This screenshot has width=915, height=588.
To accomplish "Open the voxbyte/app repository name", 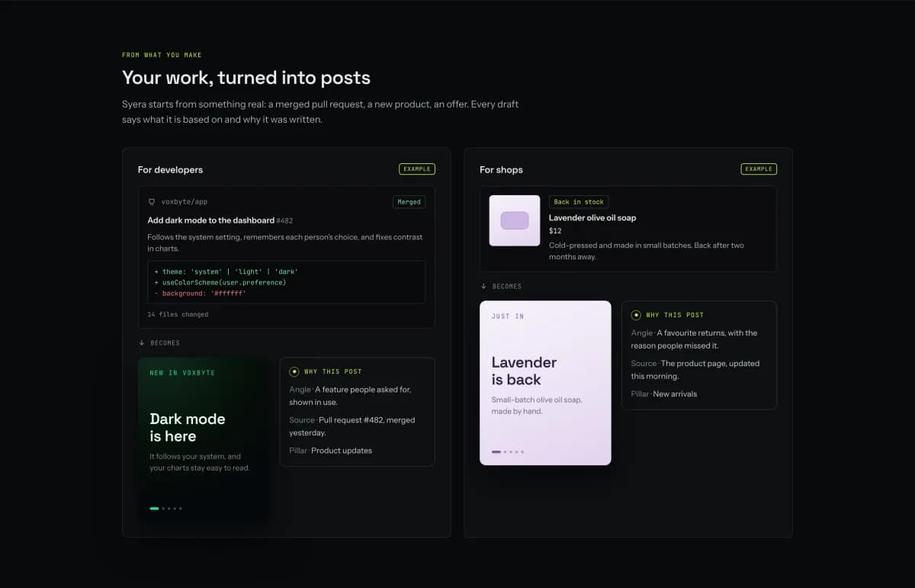I will 185,202.
